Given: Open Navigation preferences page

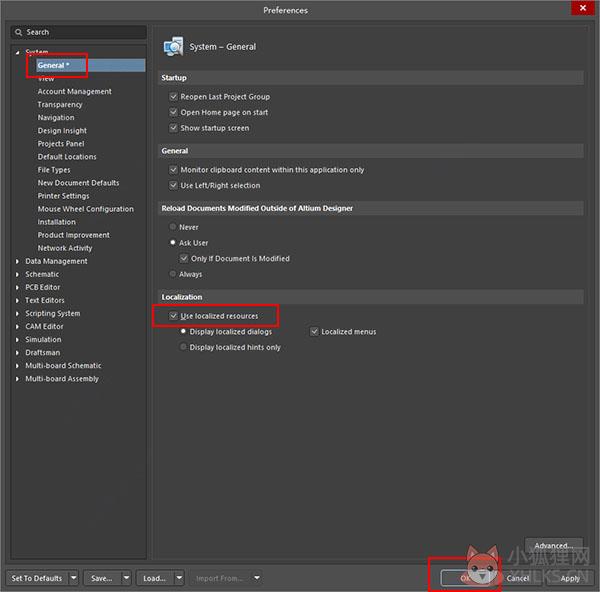Looking at the screenshot, I should point(56,117).
